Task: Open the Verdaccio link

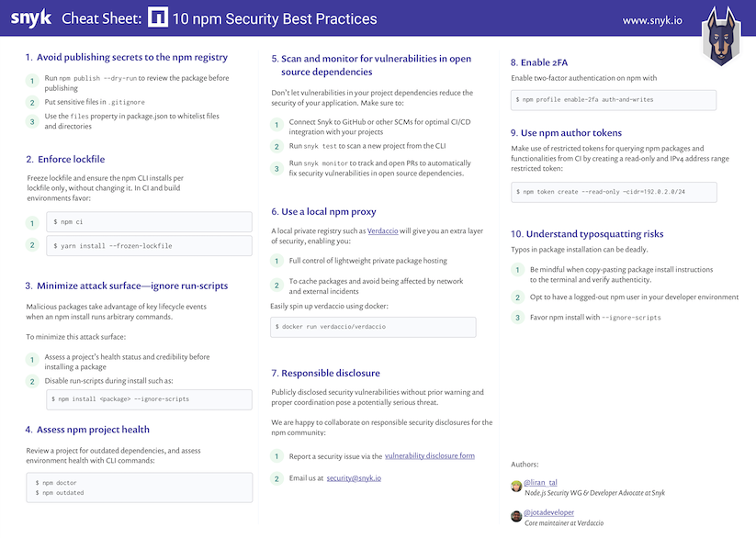Action: coord(382,230)
